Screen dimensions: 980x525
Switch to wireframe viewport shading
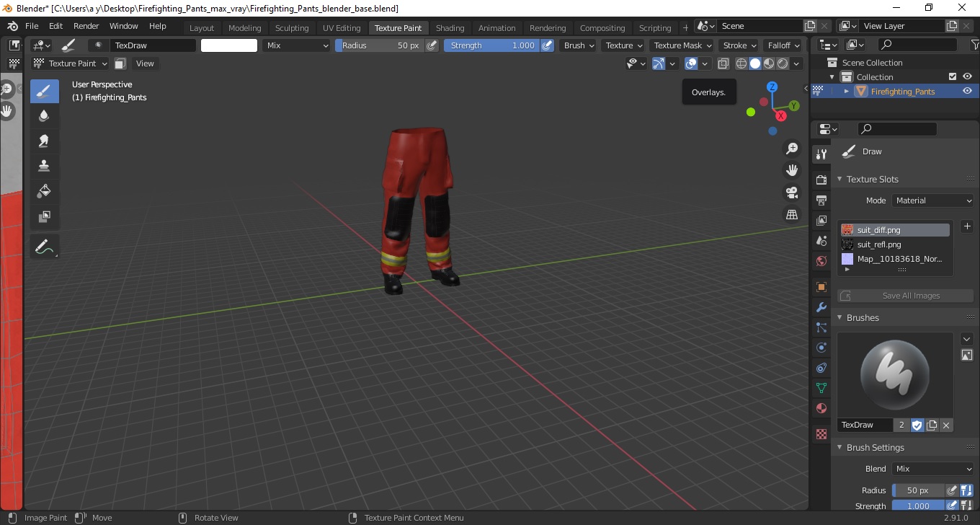click(x=741, y=63)
